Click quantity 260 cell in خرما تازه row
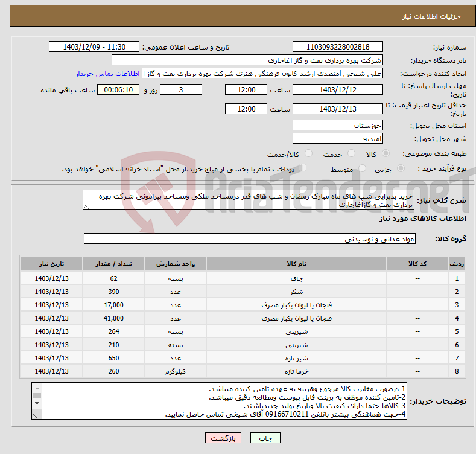Viewport: 476px width, 454px height. 113,371
